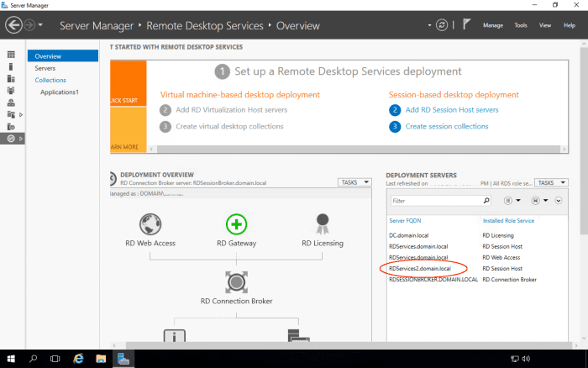Screen dimensions: 588x368
Task: Open the IIS role sidebar icon
Action: [11, 127]
